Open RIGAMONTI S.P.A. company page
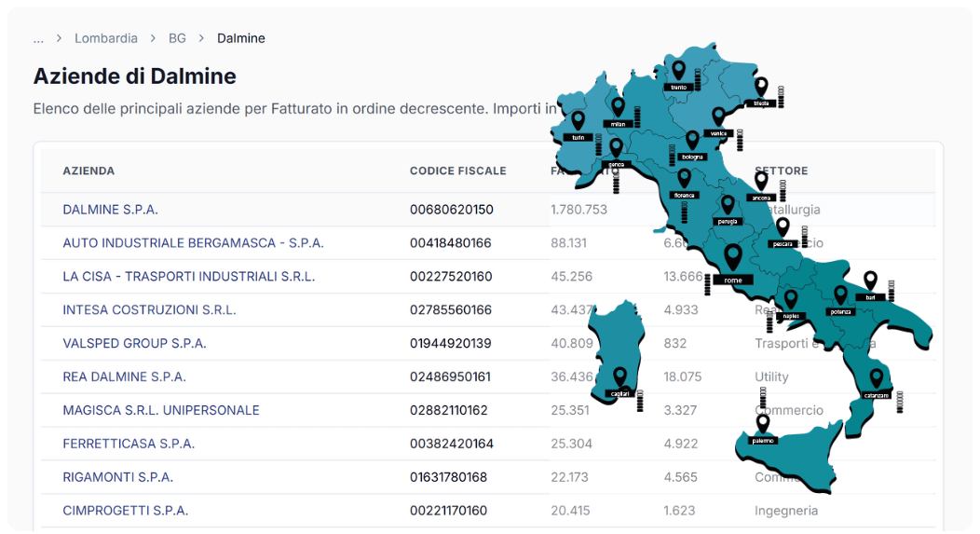The image size is (980, 534). point(117,477)
